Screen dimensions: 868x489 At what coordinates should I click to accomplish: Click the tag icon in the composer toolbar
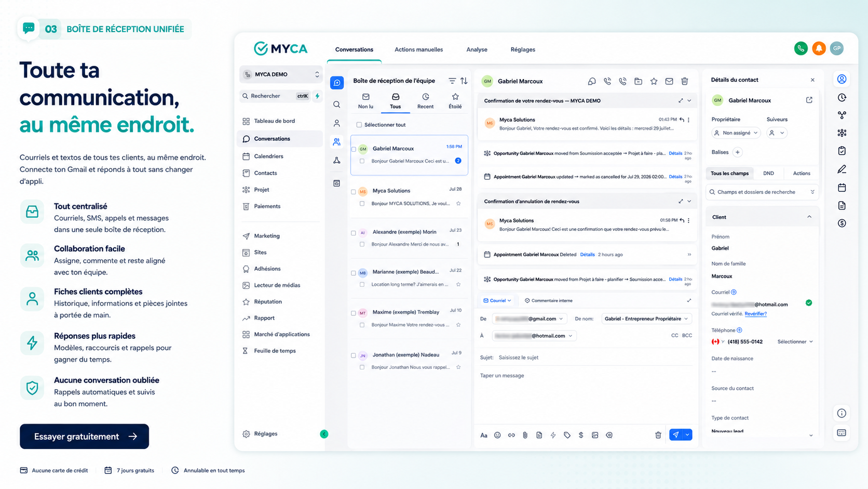[567, 435]
